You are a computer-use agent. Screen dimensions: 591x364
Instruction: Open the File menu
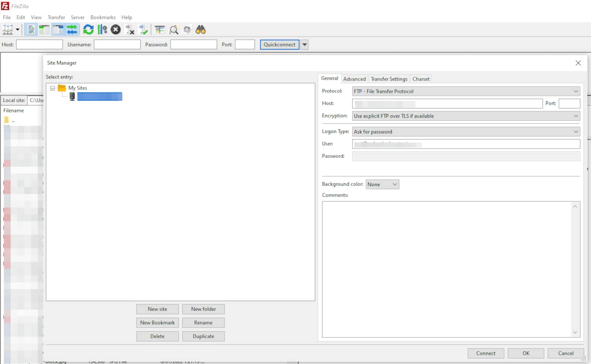pyautogui.click(x=7, y=17)
